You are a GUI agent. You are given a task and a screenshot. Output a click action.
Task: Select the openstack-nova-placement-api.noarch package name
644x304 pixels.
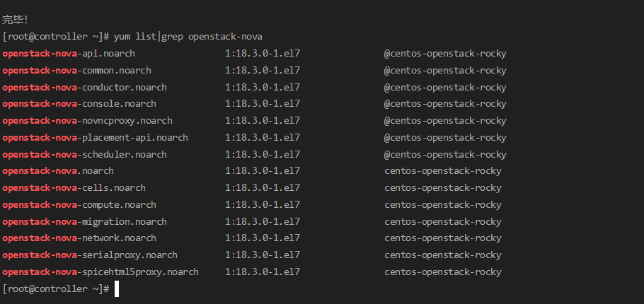pyautogui.click(x=95, y=138)
